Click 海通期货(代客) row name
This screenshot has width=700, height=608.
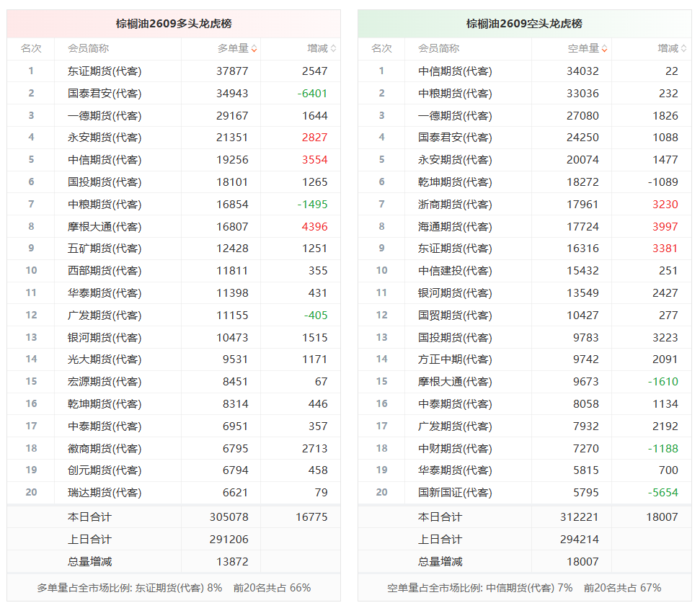(x=455, y=227)
